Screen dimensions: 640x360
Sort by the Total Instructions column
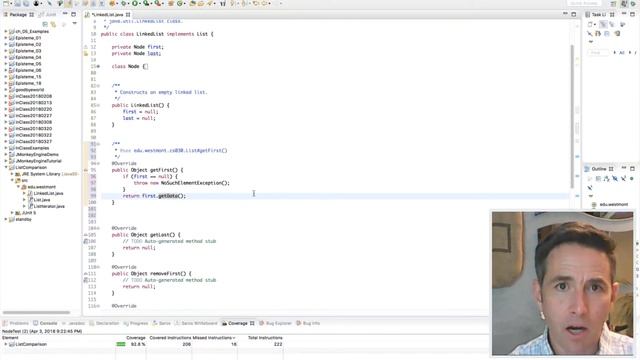(265, 338)
